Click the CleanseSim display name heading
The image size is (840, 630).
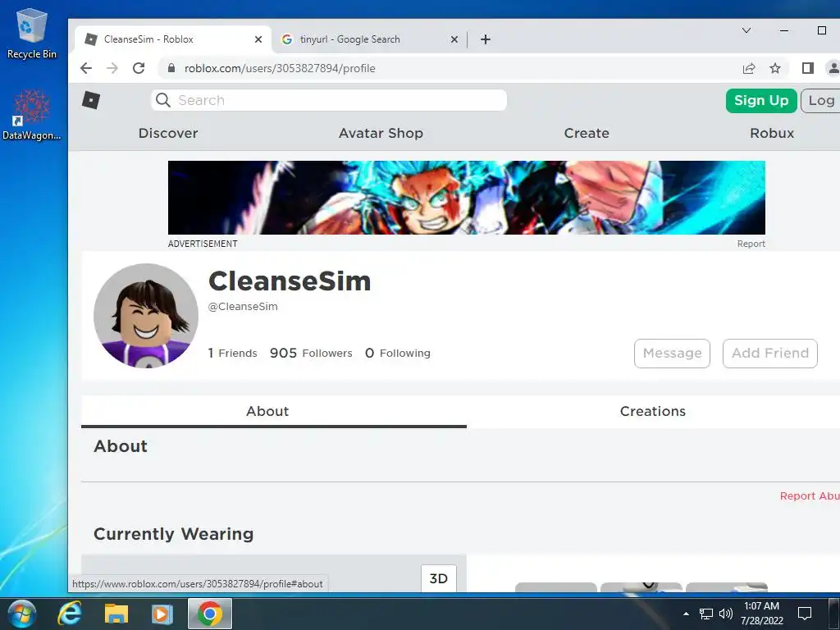click(x=290, y=281)
